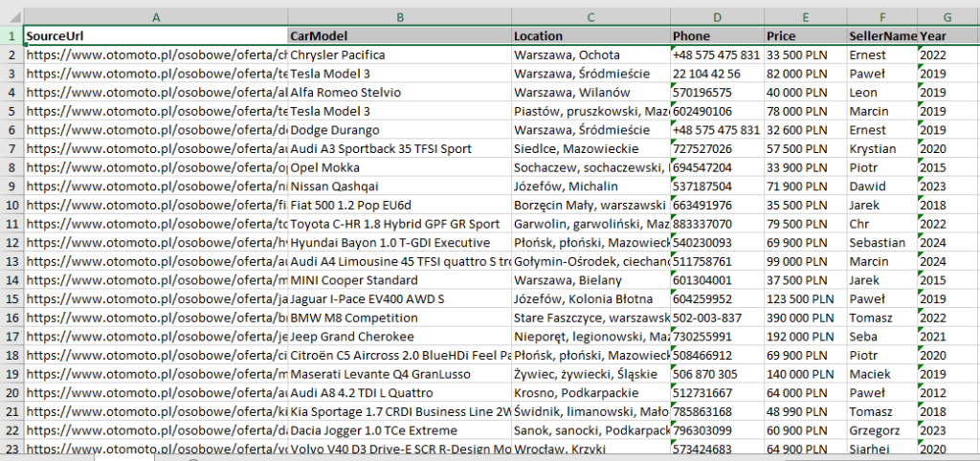Select column B header
The height and width of the screenshot is (461, 980).
(x=399, y=16)
